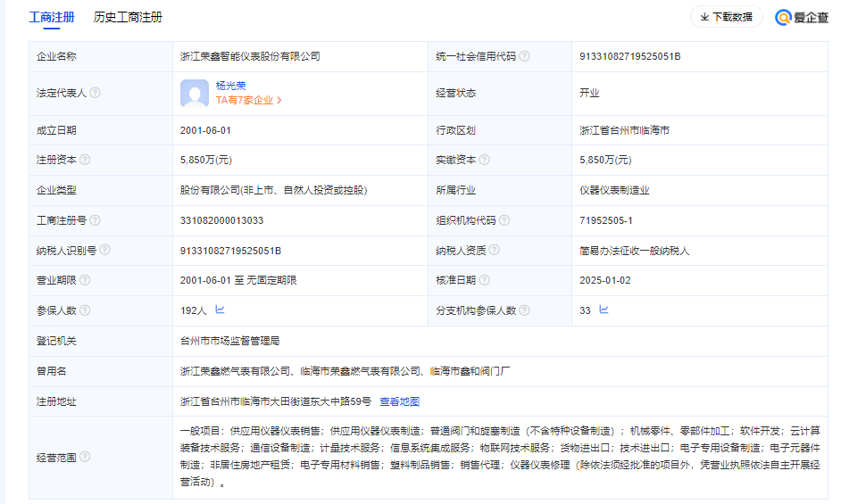Select approval date 2025-01-02

pos(604,280)
